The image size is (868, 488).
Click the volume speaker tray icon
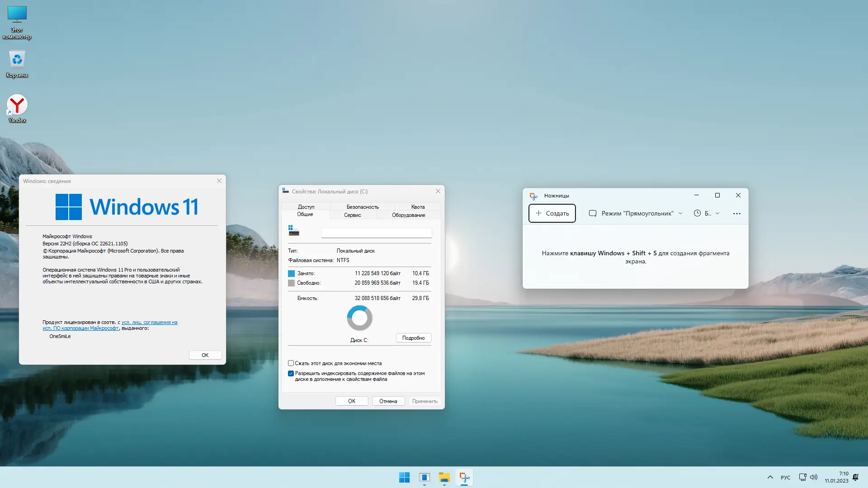(x=814, y=477)
